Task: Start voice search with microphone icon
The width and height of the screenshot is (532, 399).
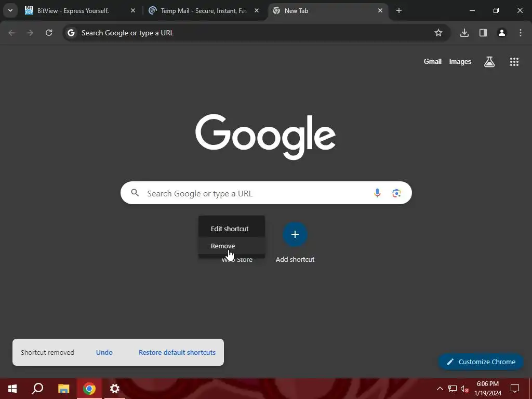Action: [377, 193]
